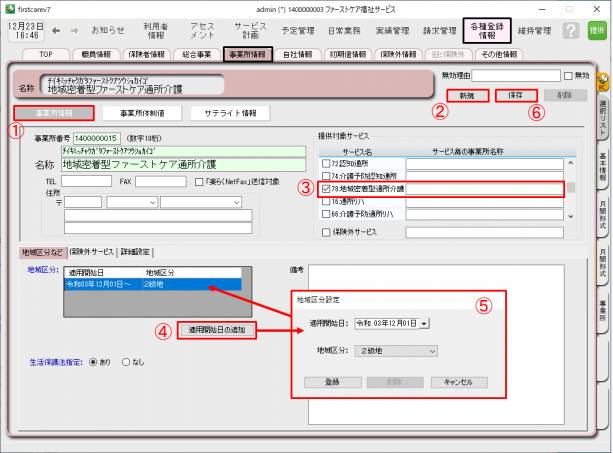
Task: Click the green 提供 button at top right
Action: [x=597, y=31]
